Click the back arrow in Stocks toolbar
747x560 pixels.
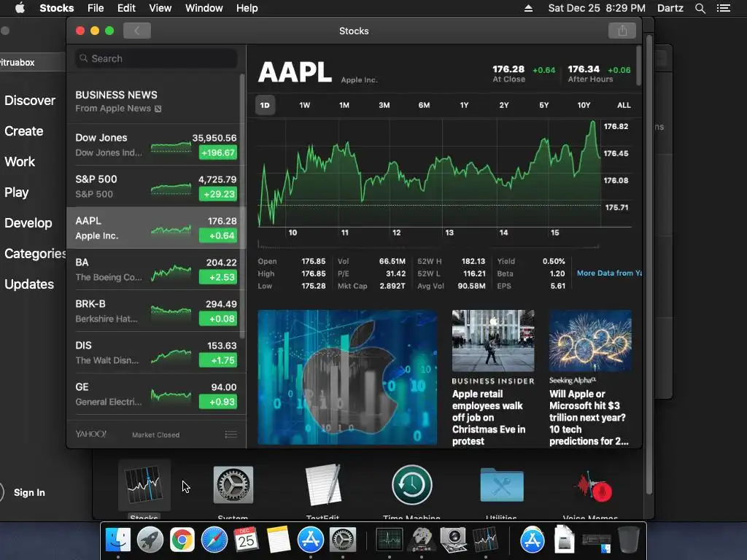click(136, 31)
